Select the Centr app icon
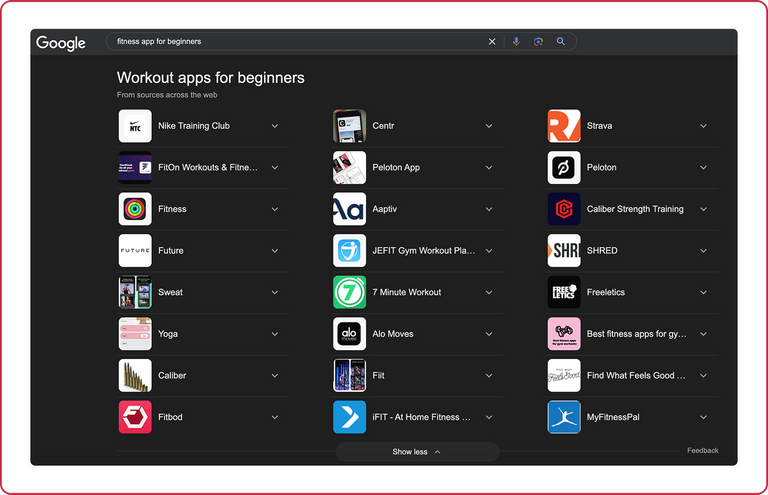The height and width of the screenshot is (495, 768). tap(350, 126)
